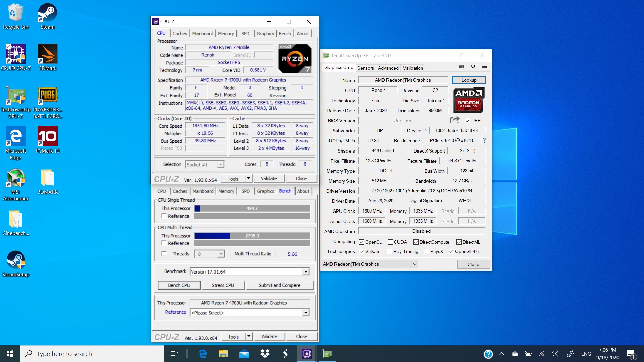
Task: Enable Reference checkbox under CPU Multi Thread
Action: pos(164,243)
